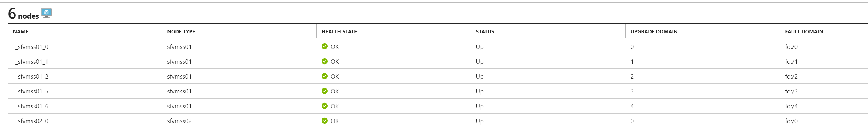Open node _sfvmss01_1
868x131 pixels.
click(32, 61)
